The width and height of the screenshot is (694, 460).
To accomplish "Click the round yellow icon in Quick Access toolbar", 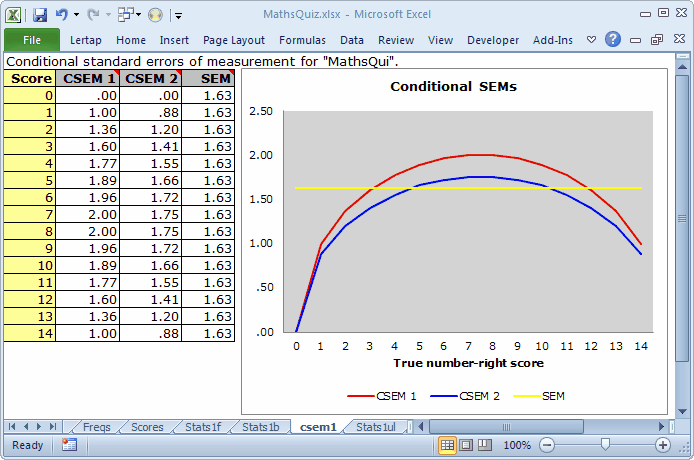I will tap(155, 15).
